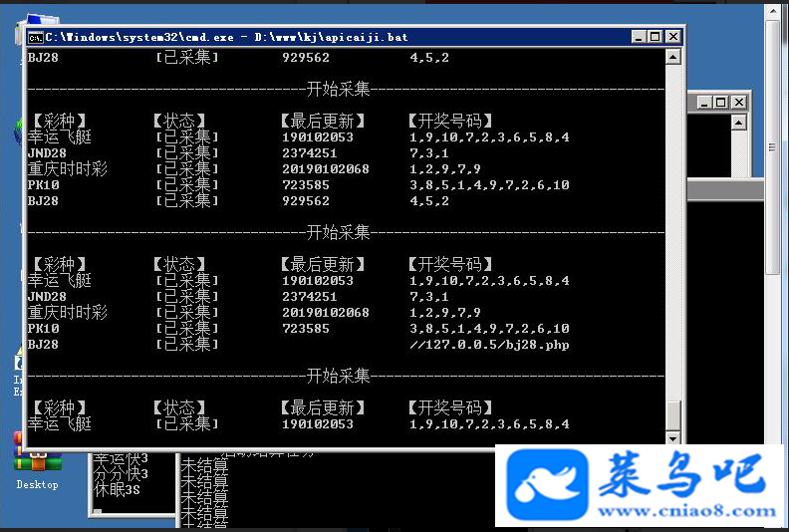Image resolution: width=789 pixels, height=532 pixels.
Task: Click the blue bird cniao8 logo
Action: click(548, 484)
